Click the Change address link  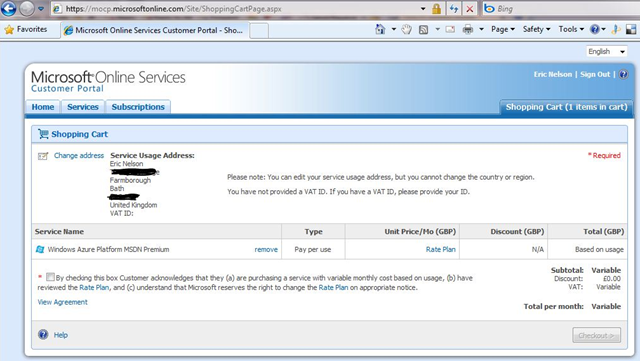tap(79, 156)
